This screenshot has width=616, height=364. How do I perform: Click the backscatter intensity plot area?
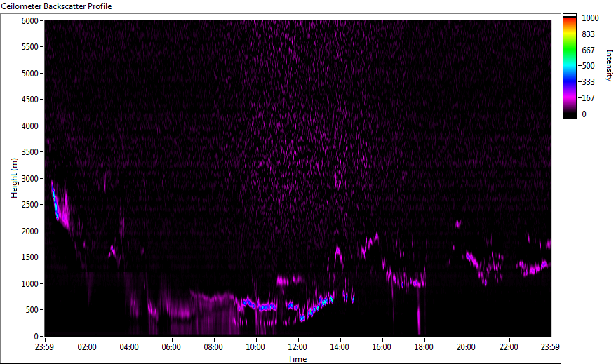tap(298, 178)
